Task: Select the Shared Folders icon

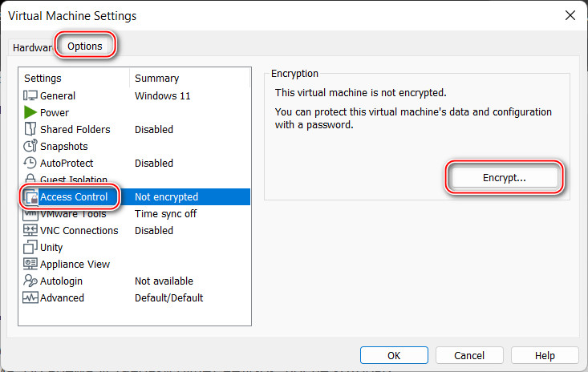Action: pos(30,129)
